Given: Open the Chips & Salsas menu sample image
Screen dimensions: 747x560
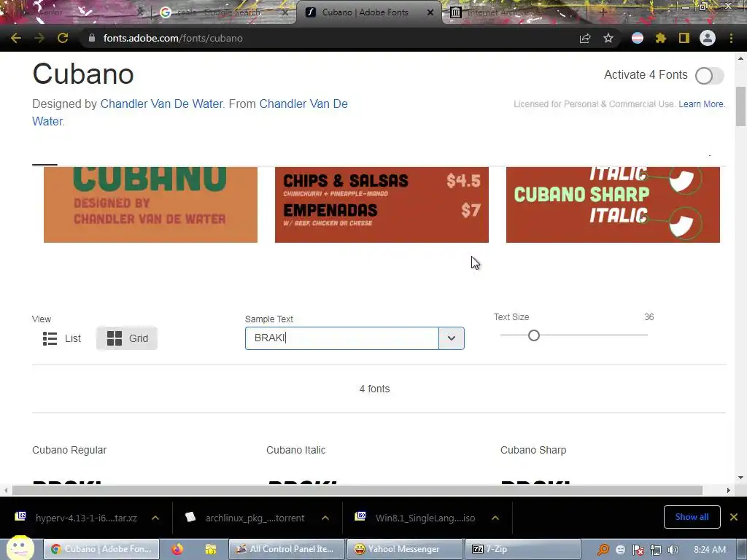Looking at the screenshot, I should pos(382,205).
